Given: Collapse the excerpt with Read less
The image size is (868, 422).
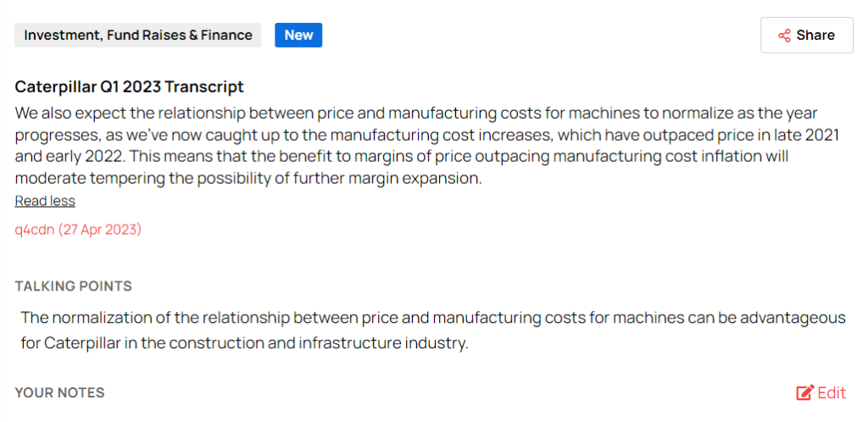Looking at the screenshot, I should (45, 201).
